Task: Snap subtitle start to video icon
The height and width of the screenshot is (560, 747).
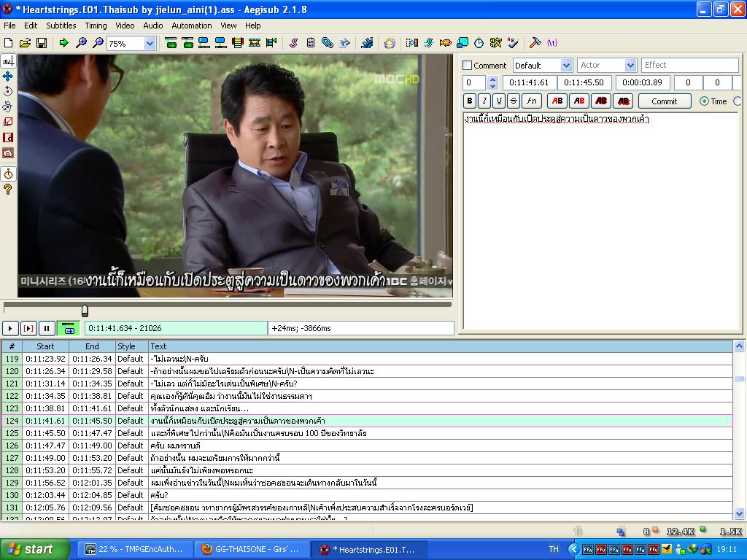Action: [x=204, y=43]
